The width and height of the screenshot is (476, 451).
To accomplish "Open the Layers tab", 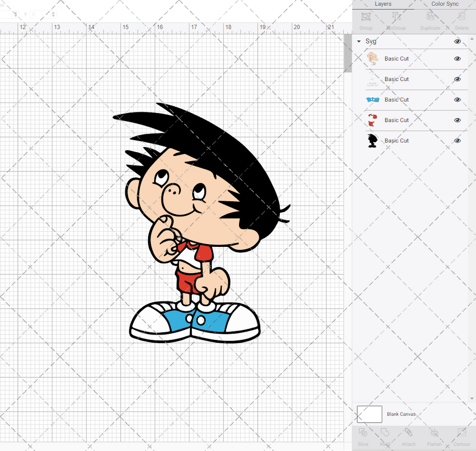I will (383, 4).
